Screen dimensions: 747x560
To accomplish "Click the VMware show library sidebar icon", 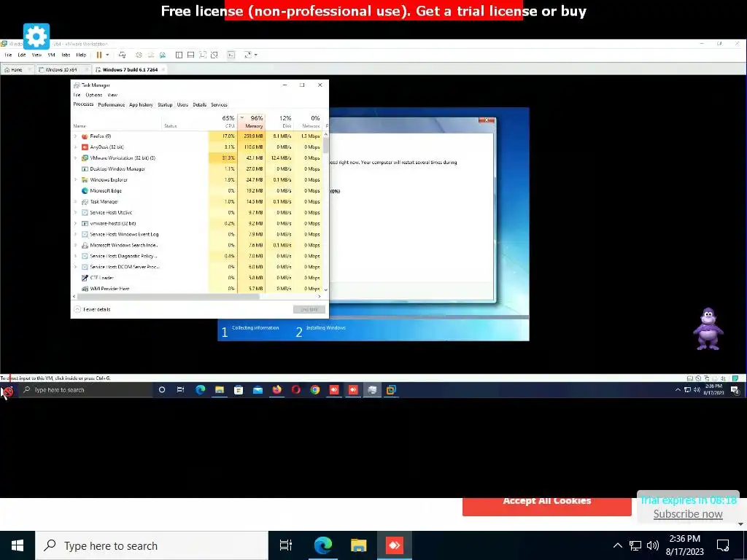I will (179, 55).
